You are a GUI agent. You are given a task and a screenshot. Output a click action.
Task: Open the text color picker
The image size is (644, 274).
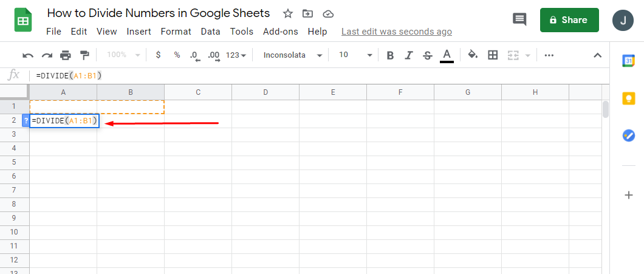(x=447, y=55)
